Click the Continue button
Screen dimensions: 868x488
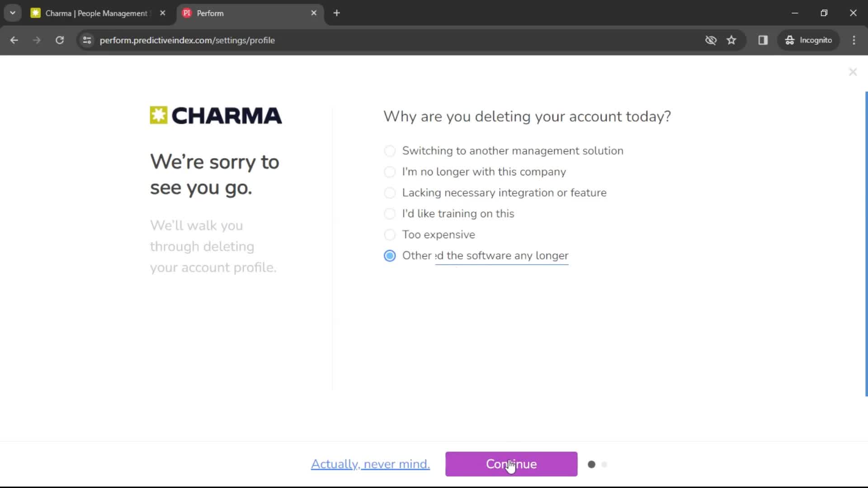pyautogui.click(x=511, y=464)
